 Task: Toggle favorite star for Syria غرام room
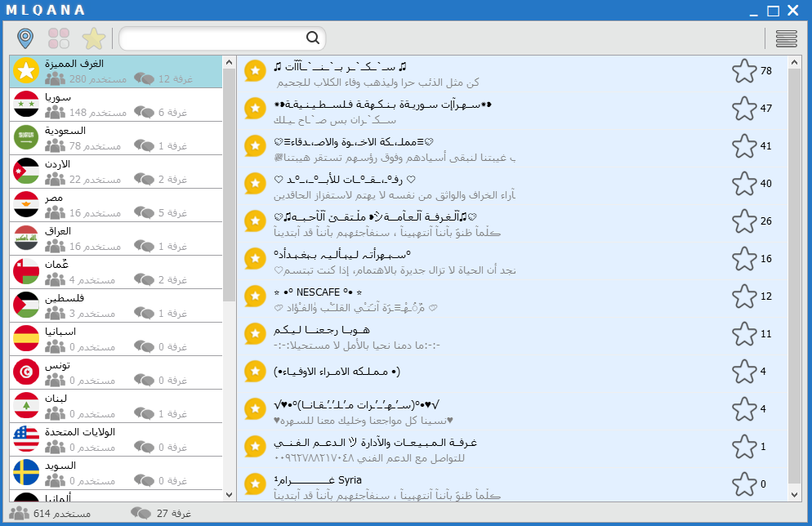(744, 484)
